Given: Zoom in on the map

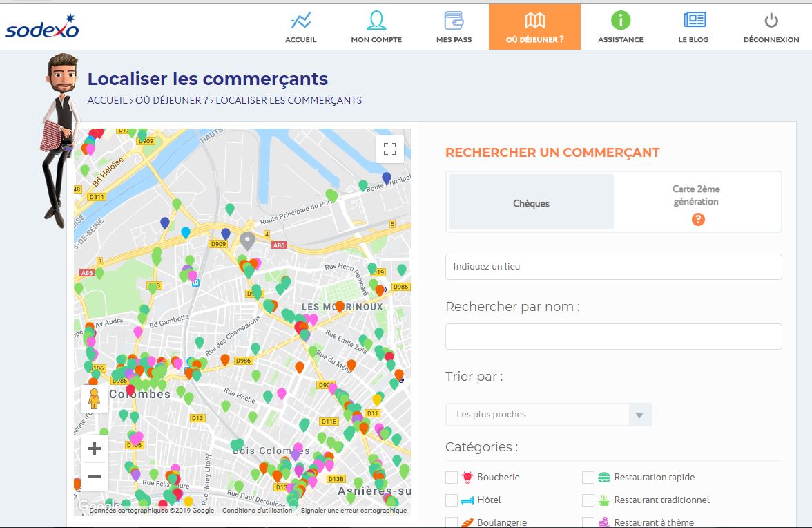Looking at the screenshot, I should click(x=95, y=449).
